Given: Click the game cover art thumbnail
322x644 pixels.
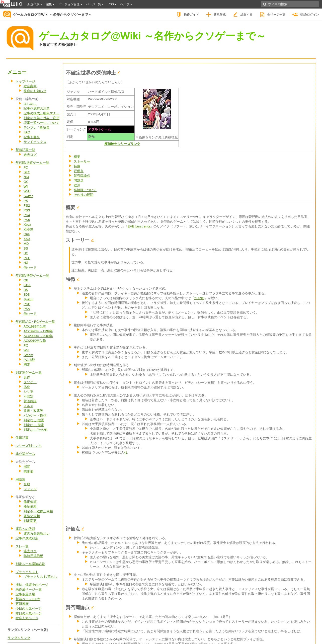Looking at the screenshot, I should pos(157,109).
